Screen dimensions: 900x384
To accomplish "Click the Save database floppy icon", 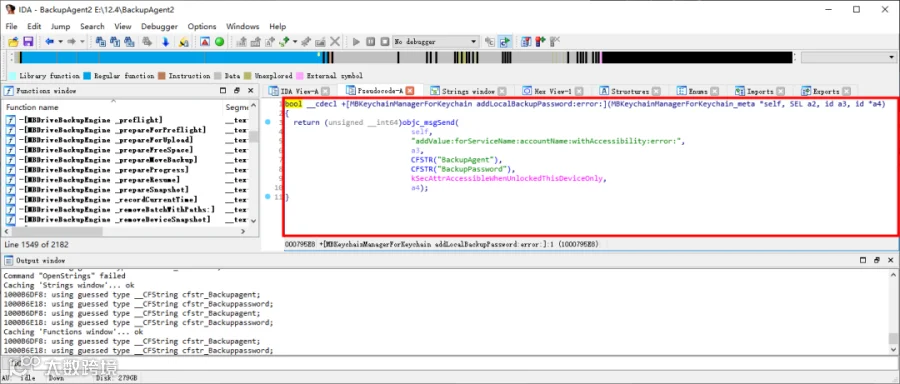I will (x=27, y=42).
